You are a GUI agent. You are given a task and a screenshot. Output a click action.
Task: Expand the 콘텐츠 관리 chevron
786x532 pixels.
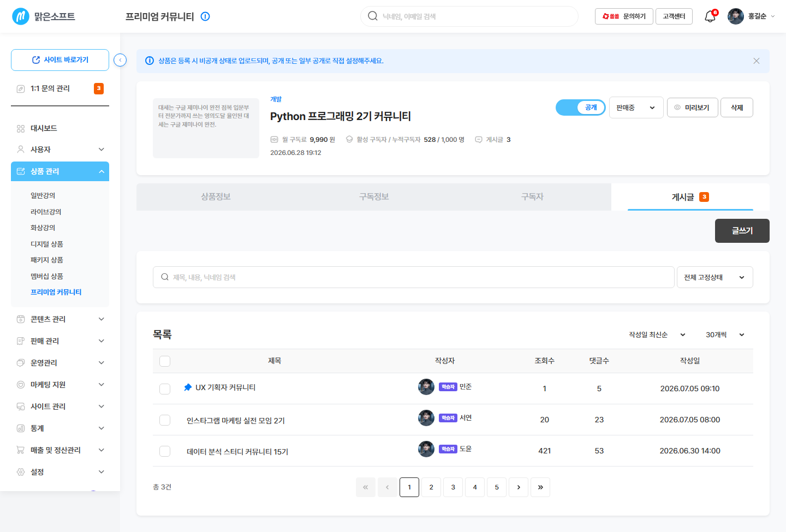tap(102, 319)
